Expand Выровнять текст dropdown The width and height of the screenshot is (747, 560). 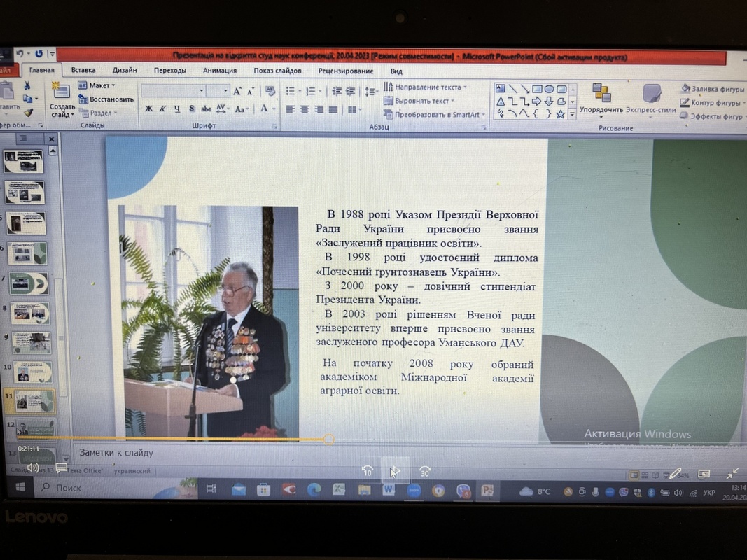tap(419, 101)
